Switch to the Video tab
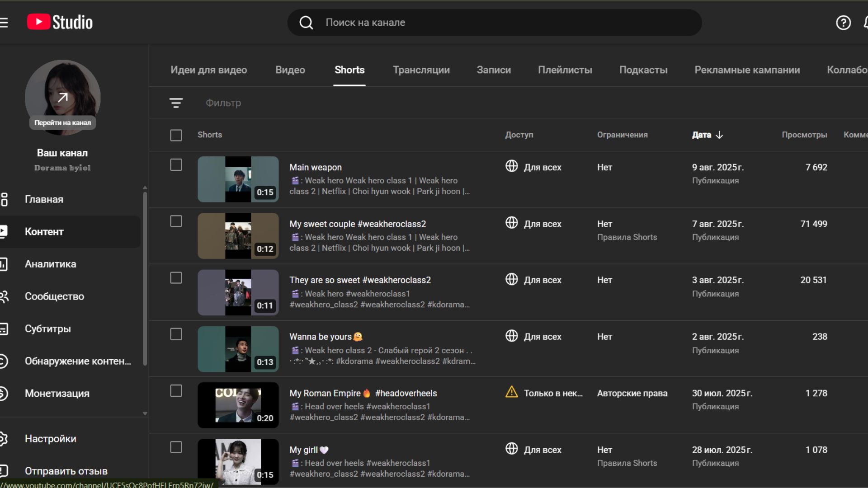Viewport: 868px width, 488px height. [290, 70]
